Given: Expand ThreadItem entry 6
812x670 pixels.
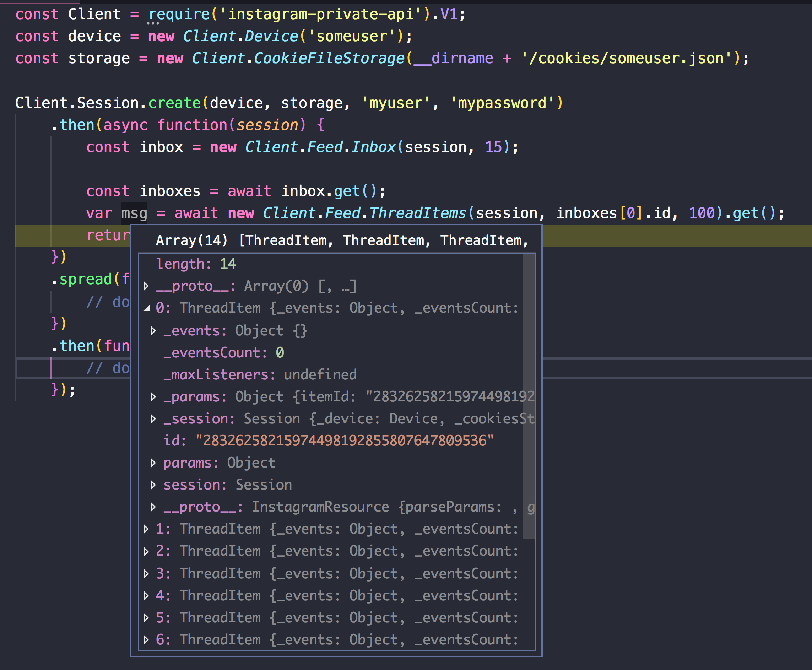Looking at the screenshot, I should pos(146,639).
